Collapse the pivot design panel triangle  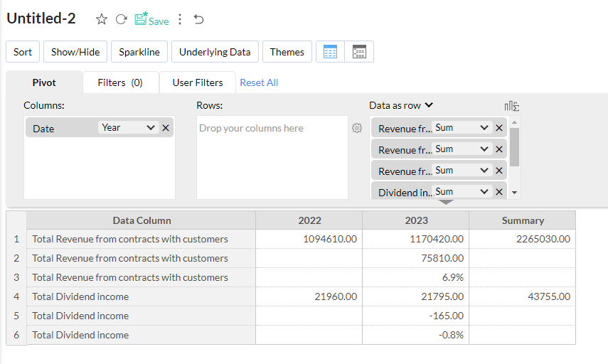446,202
